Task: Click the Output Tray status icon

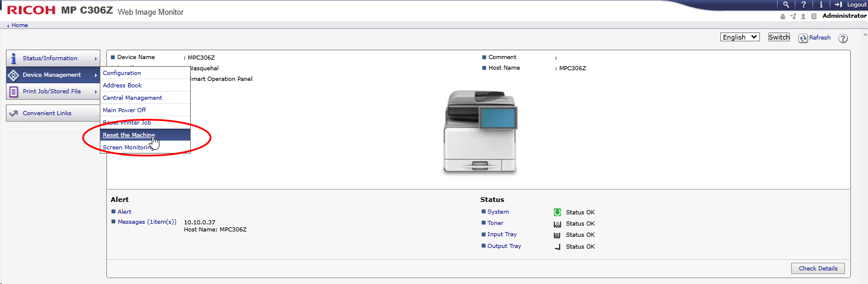Action: pyautogui.click(x=557, y=246)
